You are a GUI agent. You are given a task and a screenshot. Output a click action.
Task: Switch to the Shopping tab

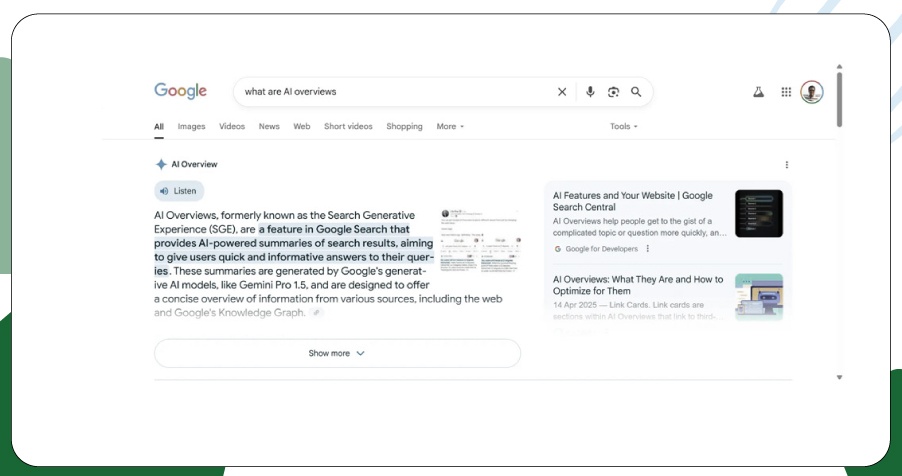click(404, 127)
